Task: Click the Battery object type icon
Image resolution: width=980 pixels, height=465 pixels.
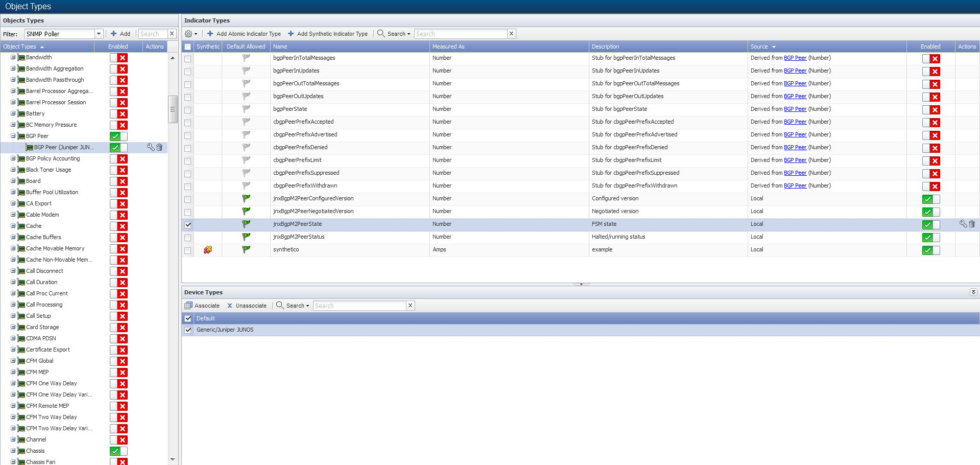Action: [21, 114]
